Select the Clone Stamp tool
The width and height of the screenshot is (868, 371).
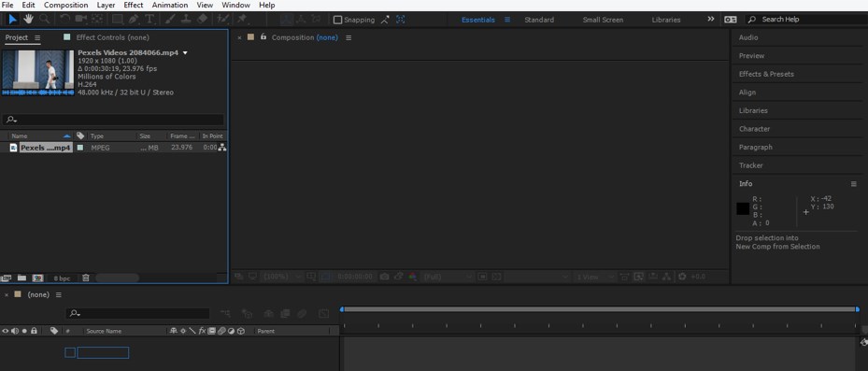pyautogui.click(x=186, y=20)
